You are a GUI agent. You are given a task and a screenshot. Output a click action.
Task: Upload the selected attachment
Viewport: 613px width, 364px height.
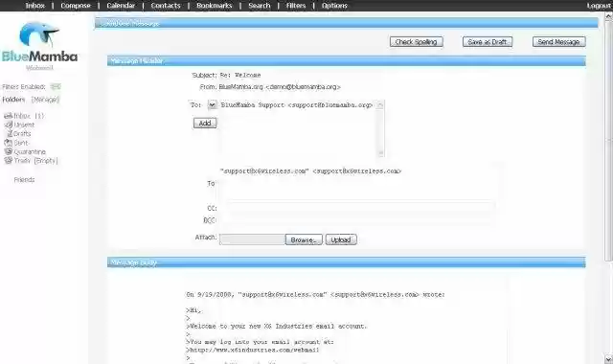(x=341, y=239)
